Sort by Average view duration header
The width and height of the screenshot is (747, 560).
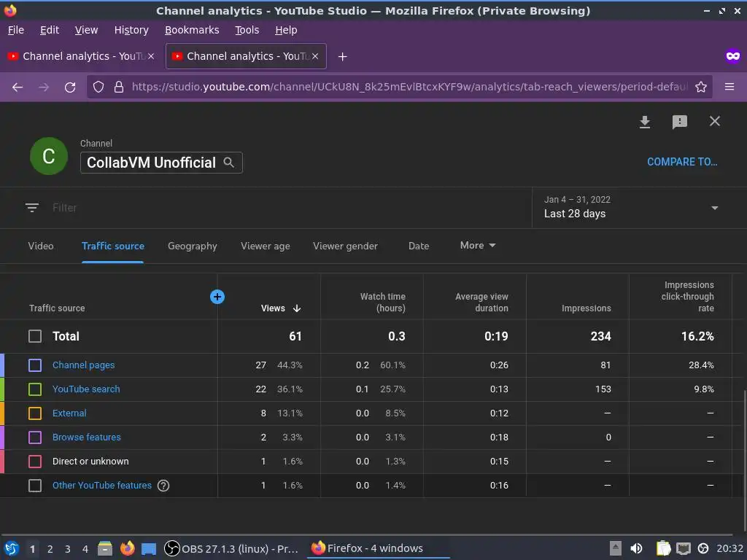point(481,303)
